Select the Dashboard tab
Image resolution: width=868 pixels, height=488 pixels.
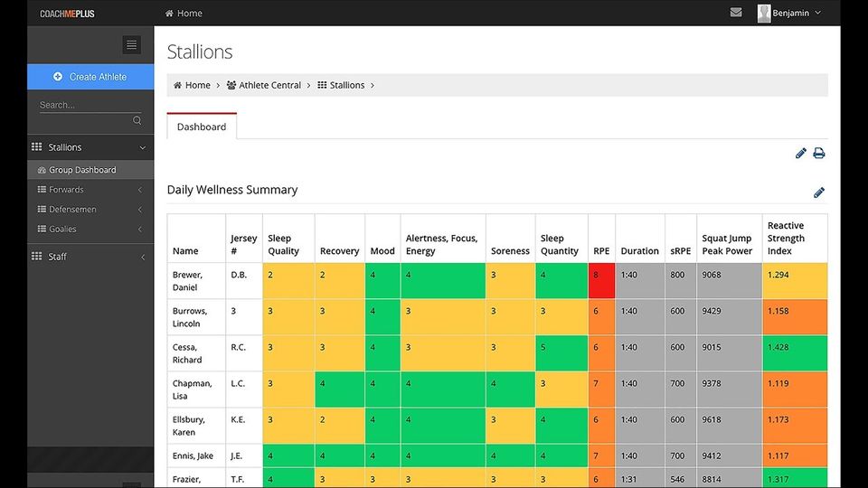(x=202, y=127)
